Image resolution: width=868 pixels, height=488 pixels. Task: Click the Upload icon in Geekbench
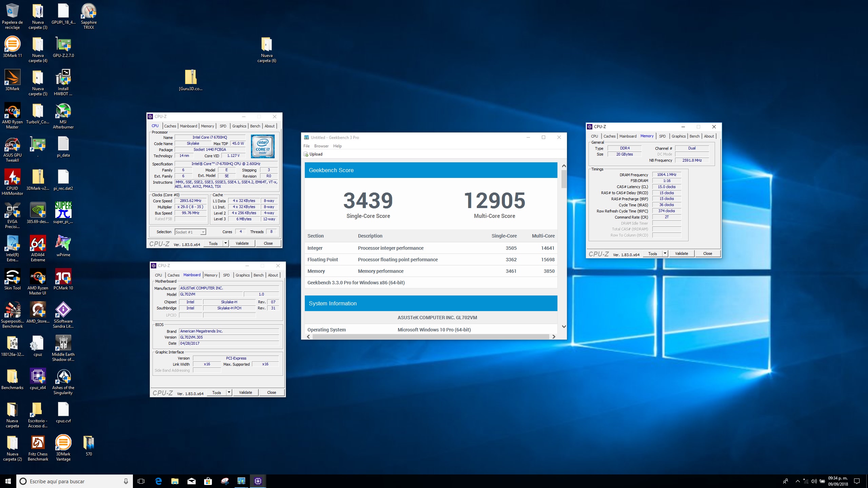pyautogui.click(x=306, y=154)
